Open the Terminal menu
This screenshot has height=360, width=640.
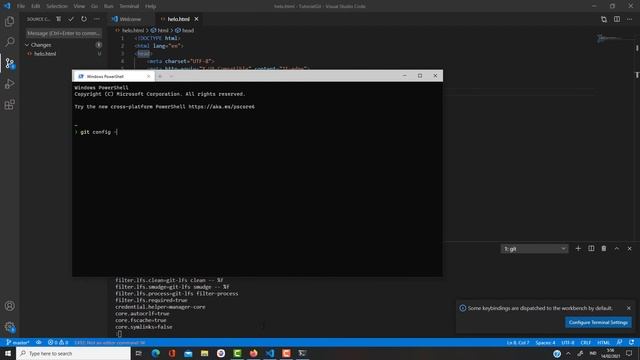coord(129,6)
